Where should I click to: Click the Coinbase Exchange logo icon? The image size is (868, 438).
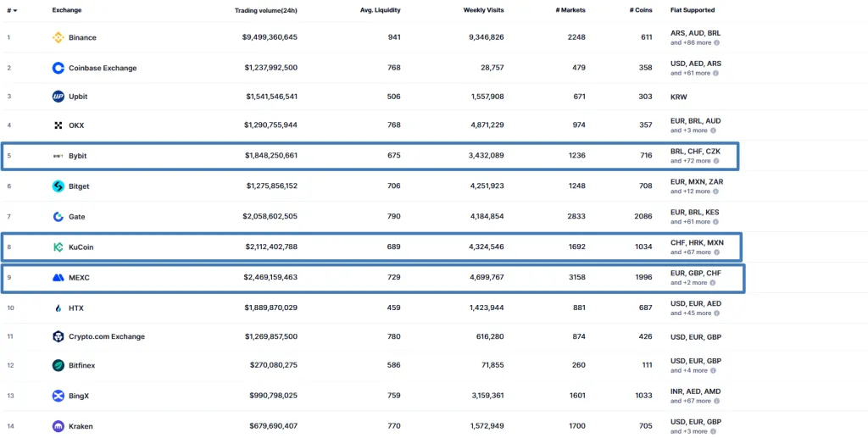[x=58, y=68]
